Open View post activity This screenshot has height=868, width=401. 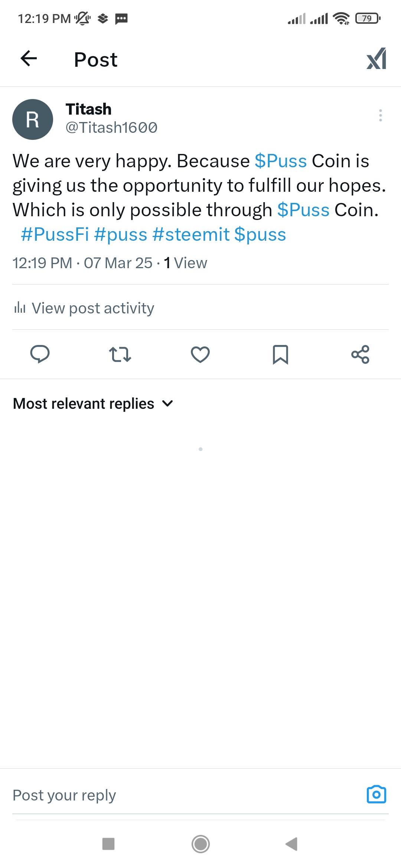[x=84, y=308]
